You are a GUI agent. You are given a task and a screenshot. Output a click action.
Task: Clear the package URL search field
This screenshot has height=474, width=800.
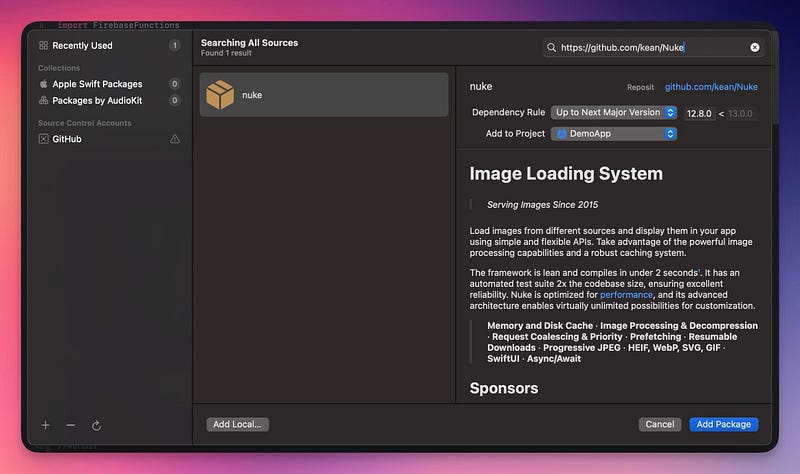coord(755,47)
